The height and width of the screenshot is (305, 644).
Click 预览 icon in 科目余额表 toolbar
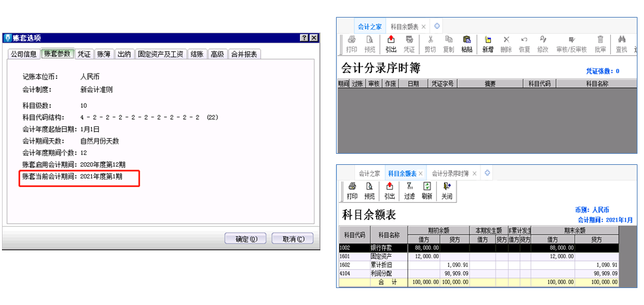pos(370,186)
